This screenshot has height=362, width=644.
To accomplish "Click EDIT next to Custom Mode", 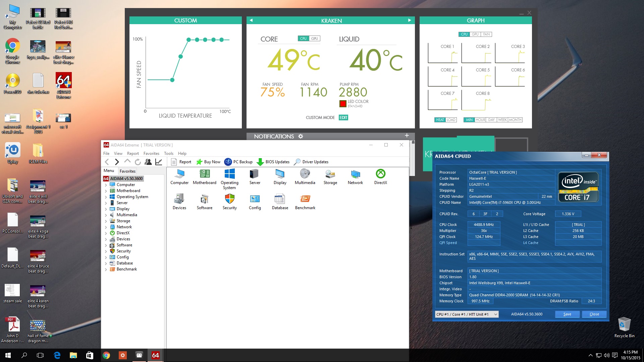I will coord(343,118).
